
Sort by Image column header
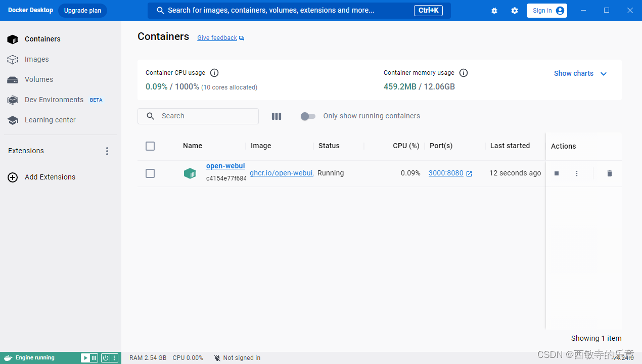261,146
